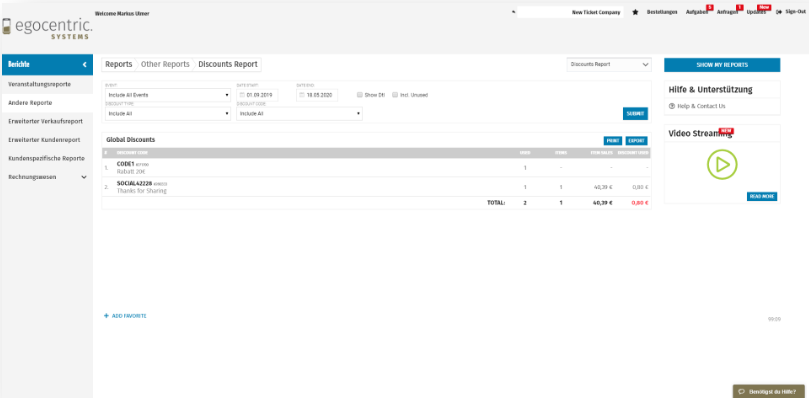The width and height of the screenshot is (809, 398).
Task: Expand the Rechnungswesen sidebar section
Action: click(47, 177)
